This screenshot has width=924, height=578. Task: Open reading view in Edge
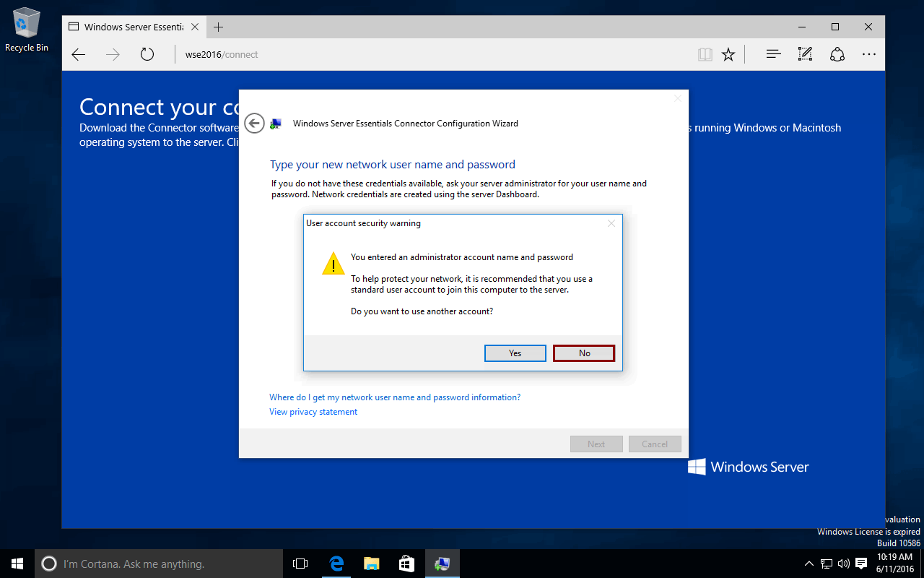705,54
